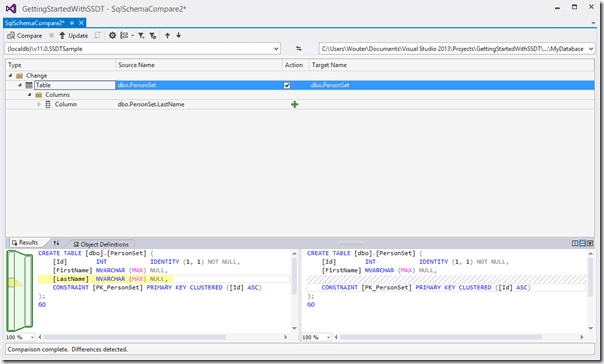Click right pane horizontal scrollbar
The image size is (604, 364).
(440, 337)
